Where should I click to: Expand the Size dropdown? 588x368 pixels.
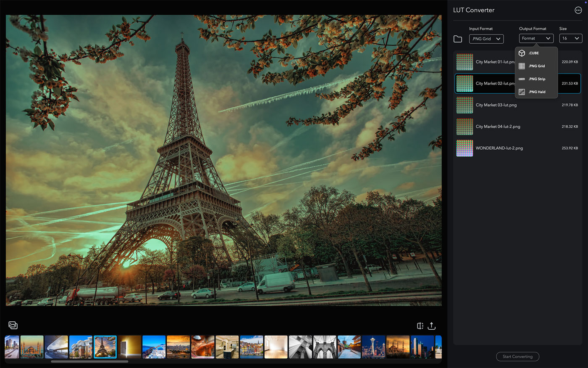[570, 38]
